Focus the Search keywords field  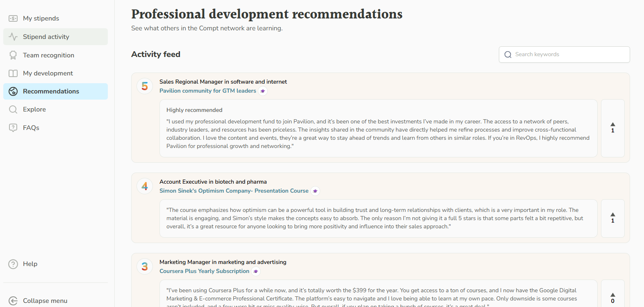click(564, 55)
